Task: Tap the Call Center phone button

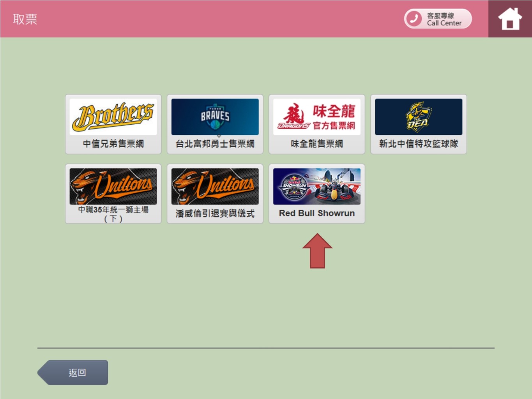Action: tap(438, 19)
